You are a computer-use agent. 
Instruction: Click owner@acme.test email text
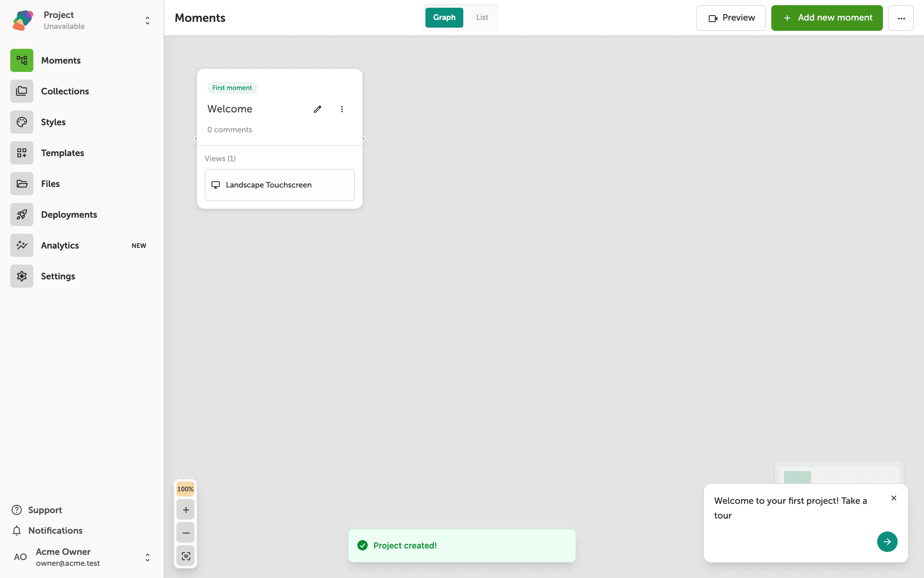(68, 563)
